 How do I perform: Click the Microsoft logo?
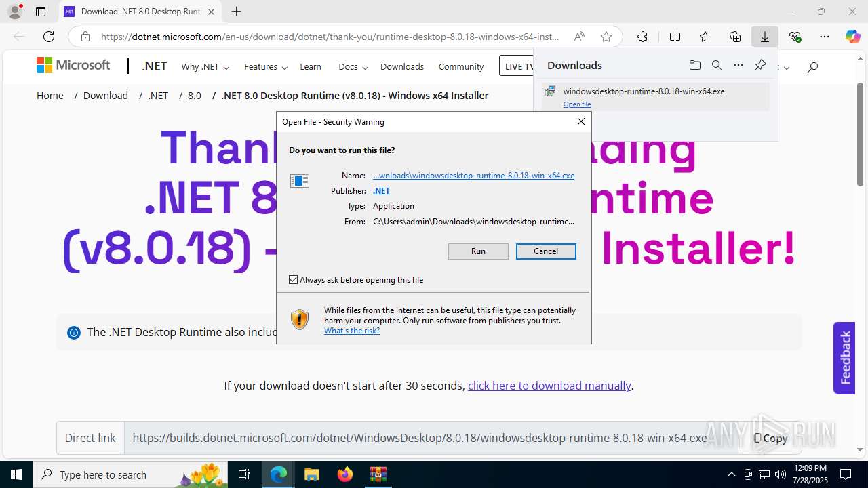click(73, 65)
